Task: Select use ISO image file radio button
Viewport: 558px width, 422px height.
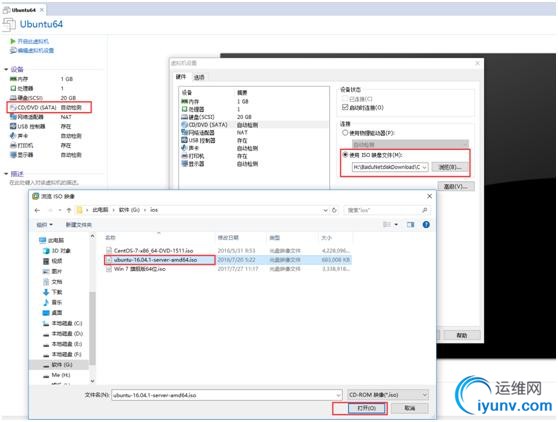Action: pyautogui.click(x=345, y=155)
